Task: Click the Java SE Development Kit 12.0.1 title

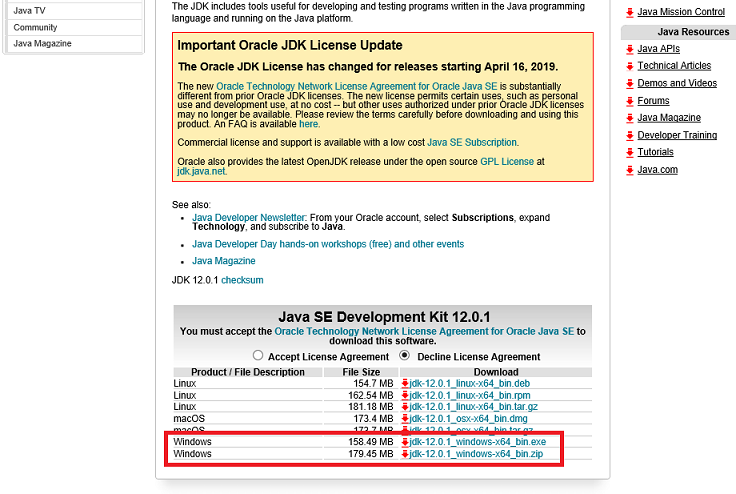Action: coord(384,317)
